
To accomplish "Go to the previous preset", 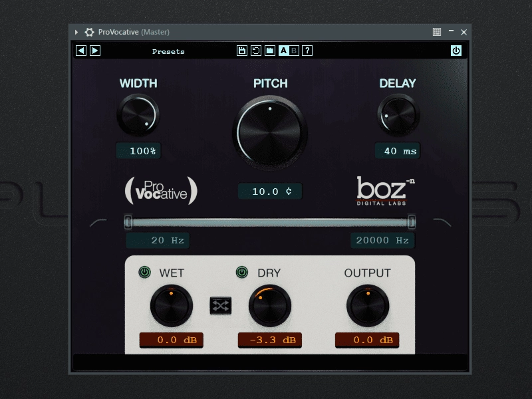I will pos(80,51).
